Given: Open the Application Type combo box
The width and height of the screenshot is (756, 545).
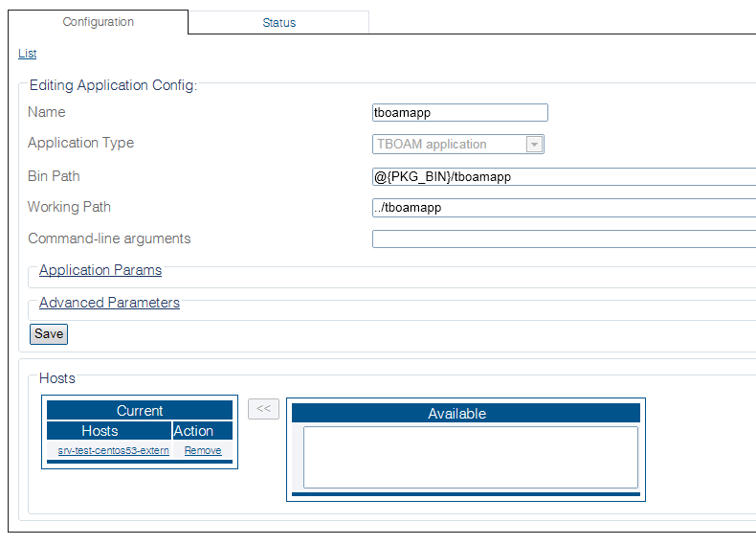Looking at the screenshot, I should coord(450,145).
